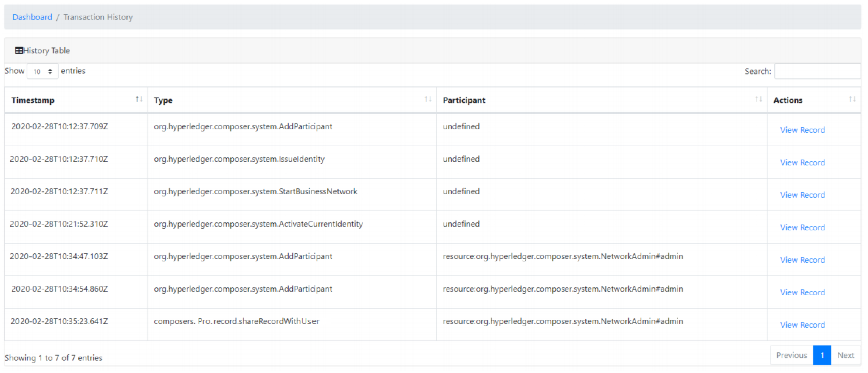
Task: Sort by Actions column arrows
Action: (852, 99)
